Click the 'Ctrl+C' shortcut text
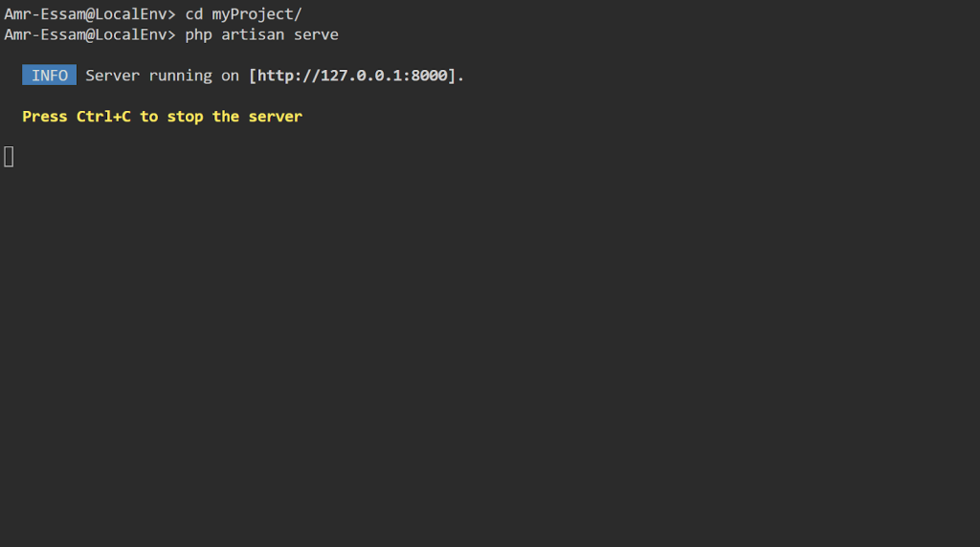 (x=103, y=117)
